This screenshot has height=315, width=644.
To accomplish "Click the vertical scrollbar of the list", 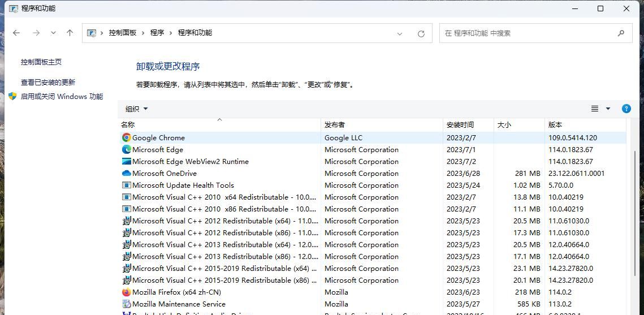I will pyautogui.click(x=635, y=214).
